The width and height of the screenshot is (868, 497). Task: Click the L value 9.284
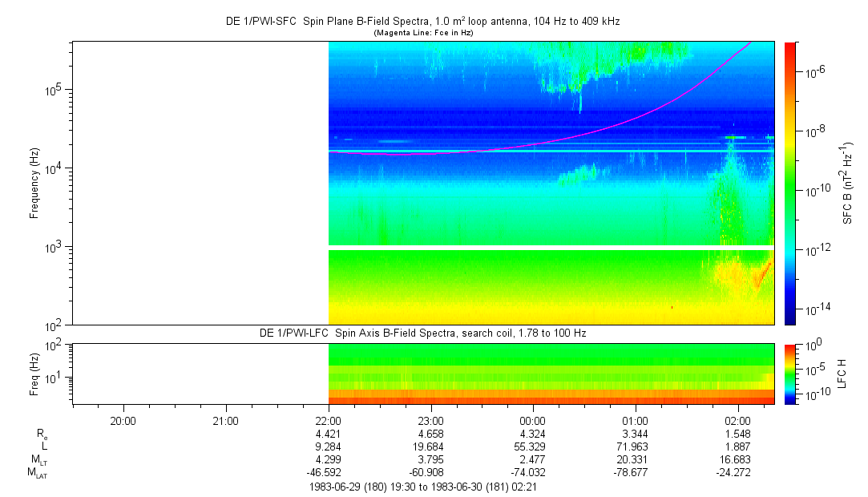(x=329, y=446)
